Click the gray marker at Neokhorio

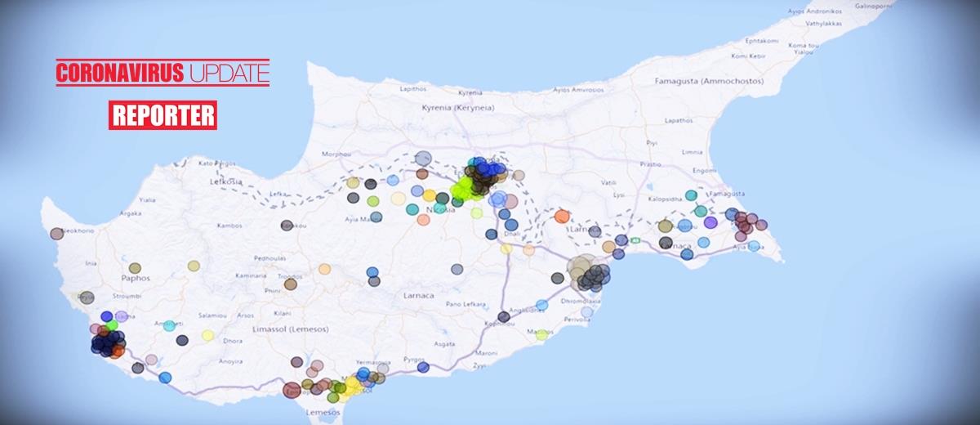pos(56,234)
